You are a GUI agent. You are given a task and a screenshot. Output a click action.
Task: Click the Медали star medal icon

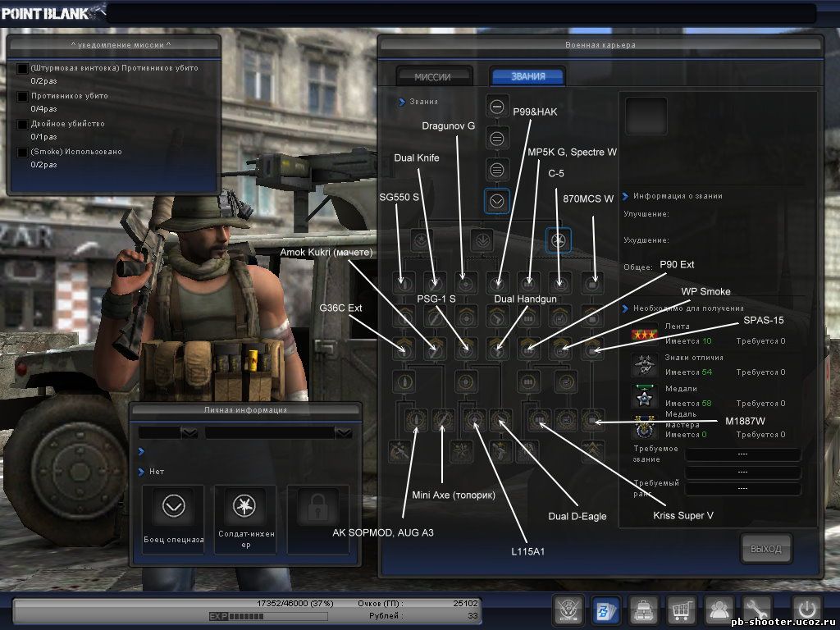644,396
